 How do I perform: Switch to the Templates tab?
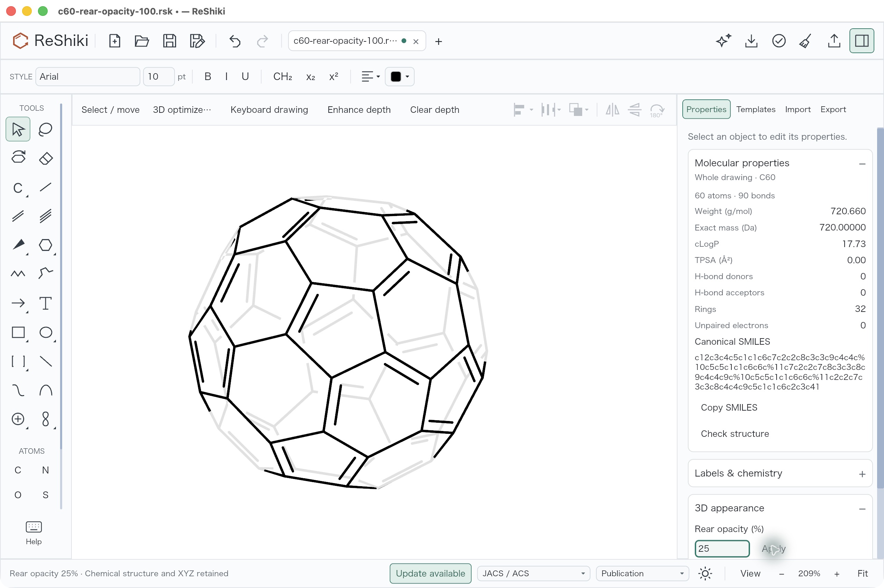tap(756, 109)
